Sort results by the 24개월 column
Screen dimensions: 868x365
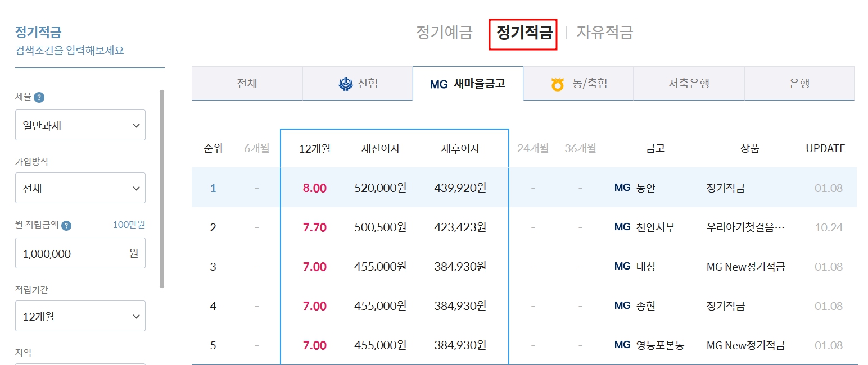[532, 148]
